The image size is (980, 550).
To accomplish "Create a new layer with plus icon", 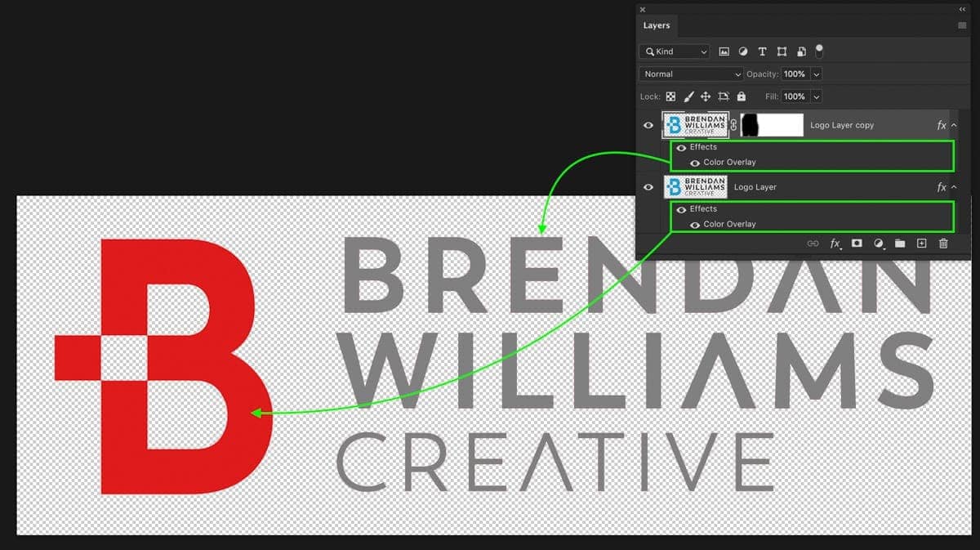I will pos(921,244).
